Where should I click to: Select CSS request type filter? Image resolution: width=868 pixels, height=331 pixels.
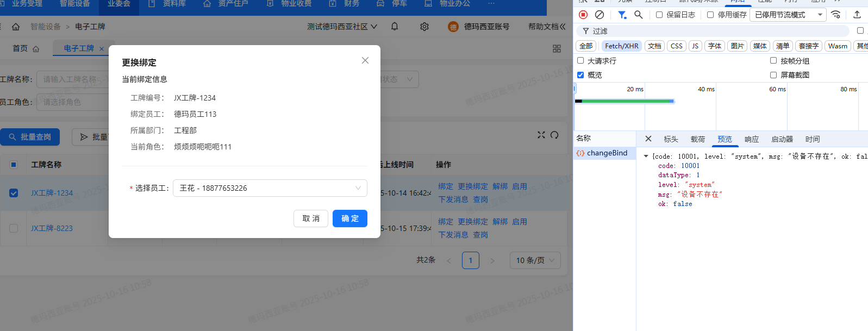677,46
